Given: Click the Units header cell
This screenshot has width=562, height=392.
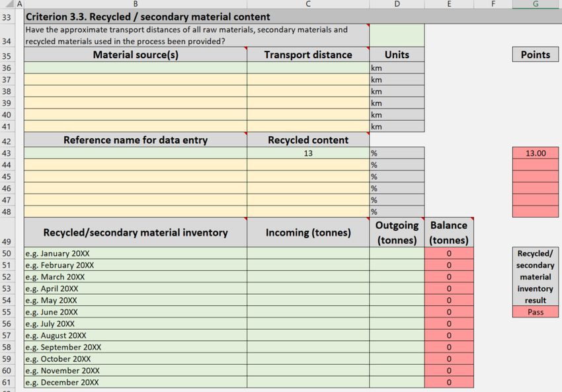Looking at the screenshot, I should pos(397,54).
